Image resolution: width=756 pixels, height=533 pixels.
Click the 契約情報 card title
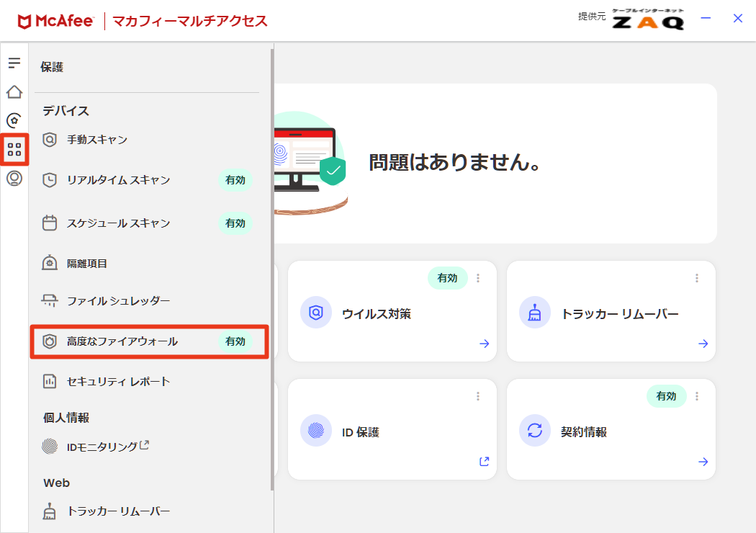click(584, 431)
